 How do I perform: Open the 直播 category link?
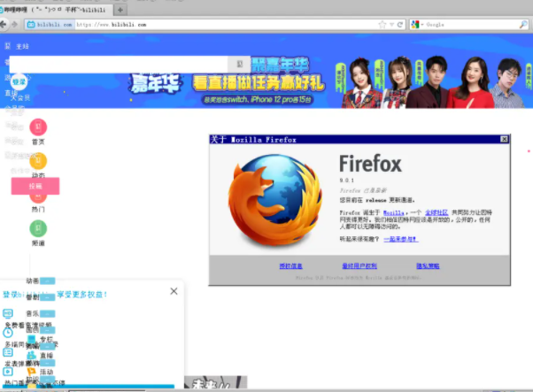[x=47, y=356]
